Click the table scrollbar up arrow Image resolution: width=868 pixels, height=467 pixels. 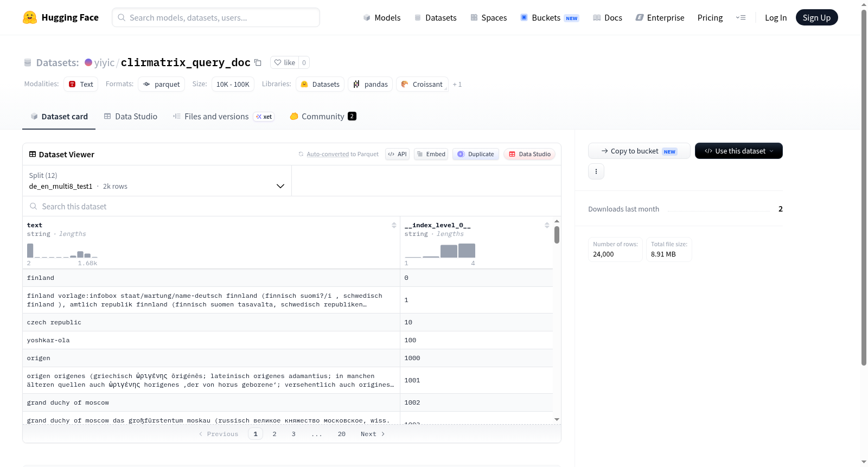pos(557,221)
